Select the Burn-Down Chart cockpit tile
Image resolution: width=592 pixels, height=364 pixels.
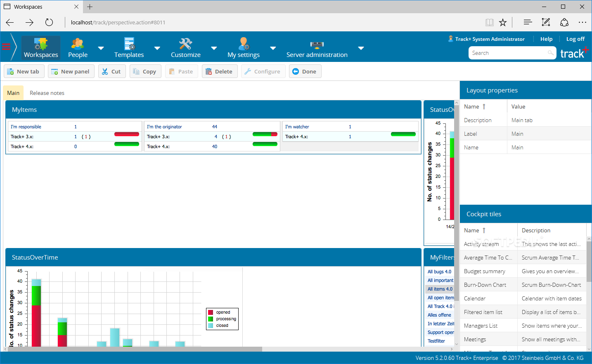click(523, 285)
